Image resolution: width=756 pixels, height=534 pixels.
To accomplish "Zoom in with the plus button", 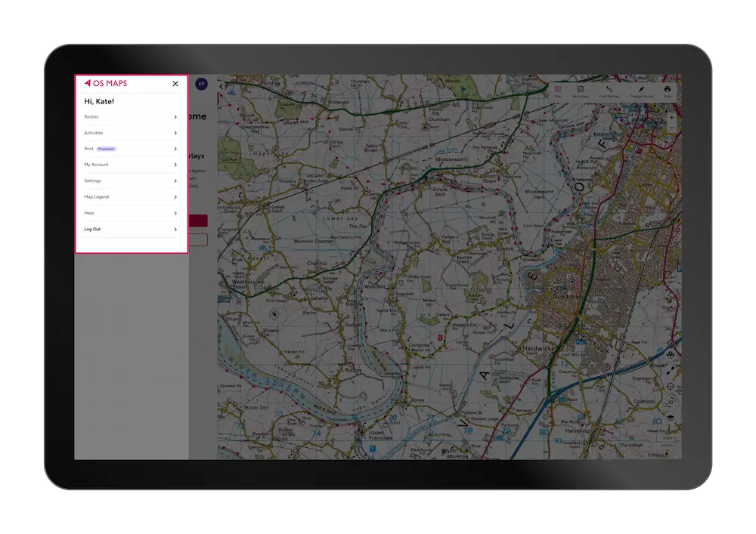I will click(671, 118).
